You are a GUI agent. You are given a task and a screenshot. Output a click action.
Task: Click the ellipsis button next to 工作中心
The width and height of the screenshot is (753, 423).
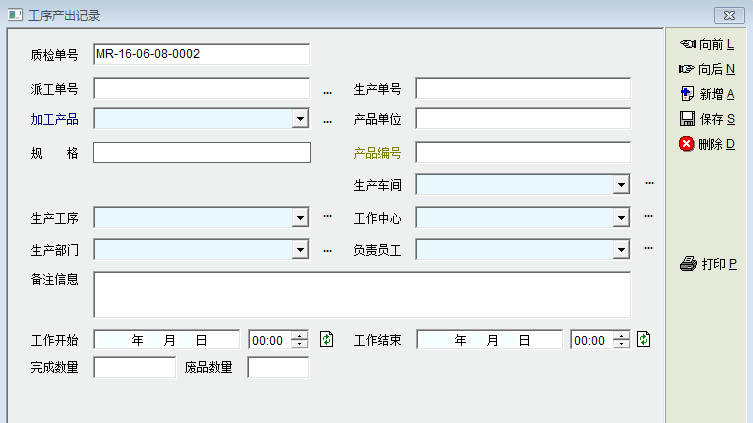(x=649, y=217)
